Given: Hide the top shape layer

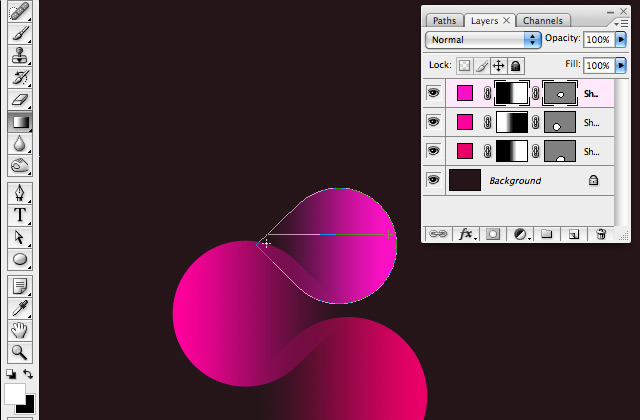Looking at the screenshot, I should pyautogui.click(x=433, y=93).
